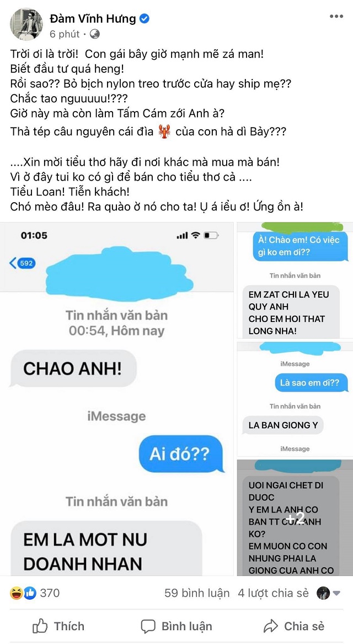Viewport: 353px width, 644px height.
Task: Click the haha reaction emoji icon
Action: pyautogui.click(x=16, y=593)
